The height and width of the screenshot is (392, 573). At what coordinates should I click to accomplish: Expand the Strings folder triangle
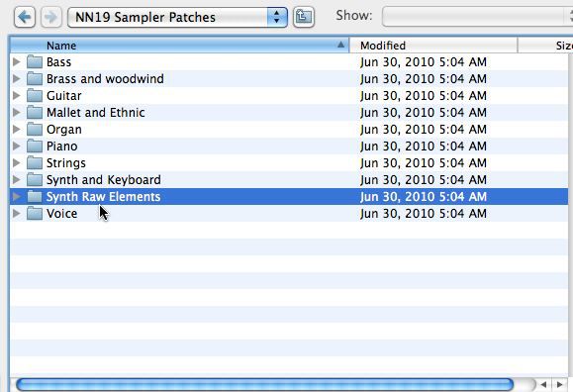pyautogui.click(x=17, y=162)
